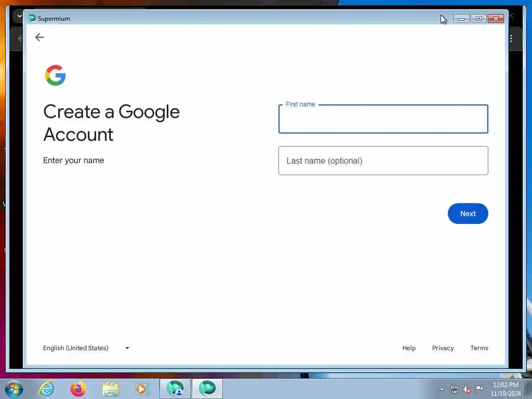Click the tab search chevron in the background window
This screenshot has height=399, width=532.
(x=18, y=16)
